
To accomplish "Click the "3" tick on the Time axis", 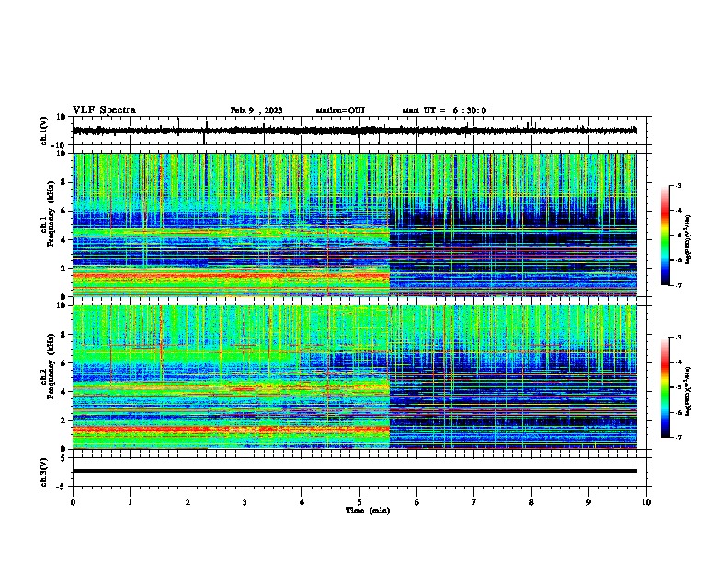I will pos(245,502).
